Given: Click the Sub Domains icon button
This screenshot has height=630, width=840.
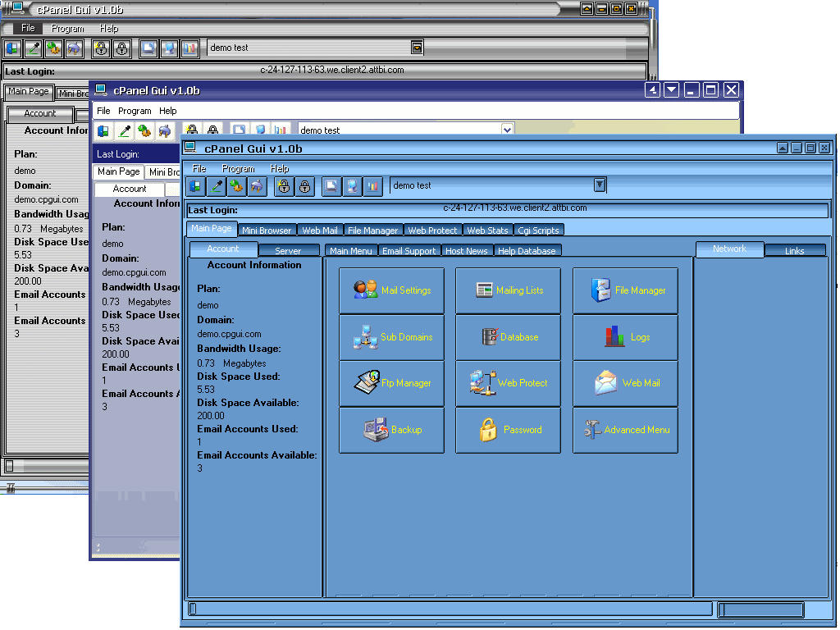Looking at the screenshot, I should 391,337.
